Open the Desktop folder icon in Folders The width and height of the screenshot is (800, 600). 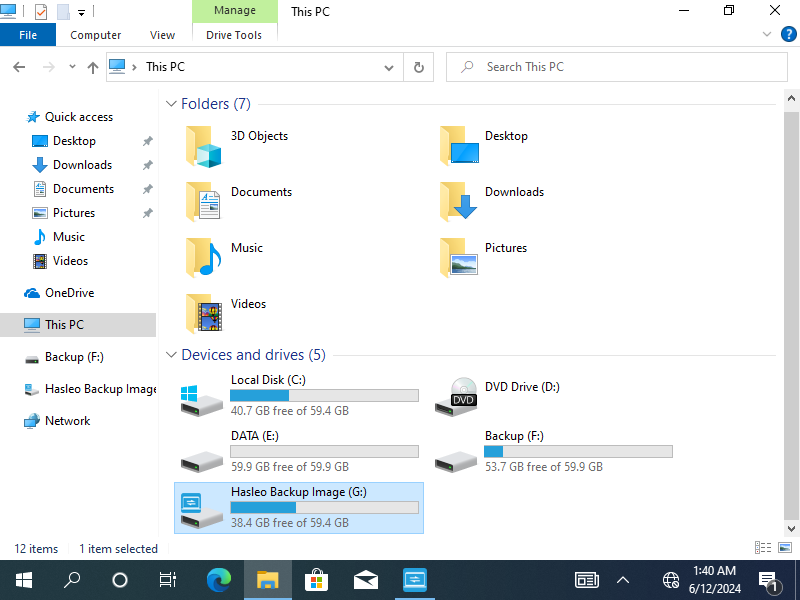click(x=459, y=146)
